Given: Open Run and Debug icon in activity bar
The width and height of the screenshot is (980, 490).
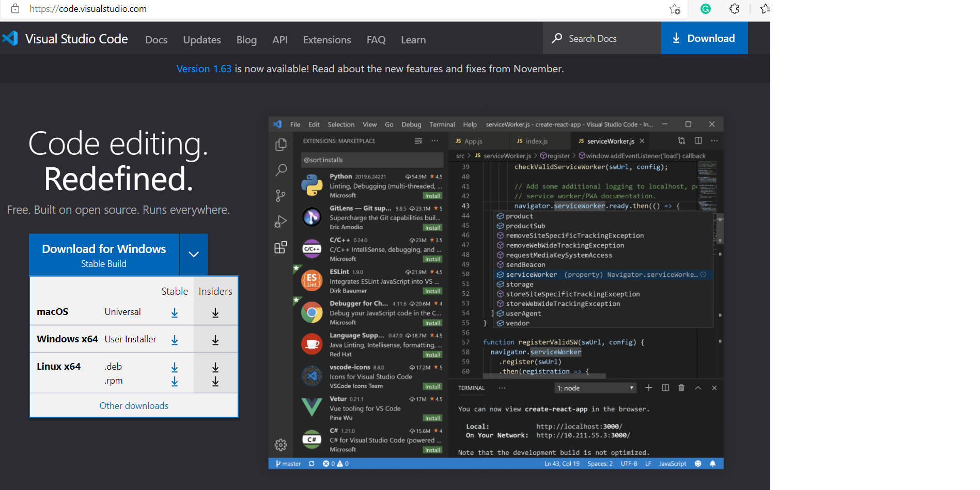Looking at the screenshot, I should coord(281,222).
